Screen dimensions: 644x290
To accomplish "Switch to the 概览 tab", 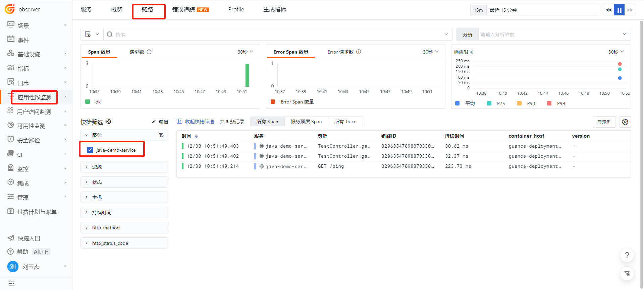I will tap(117, 10).
